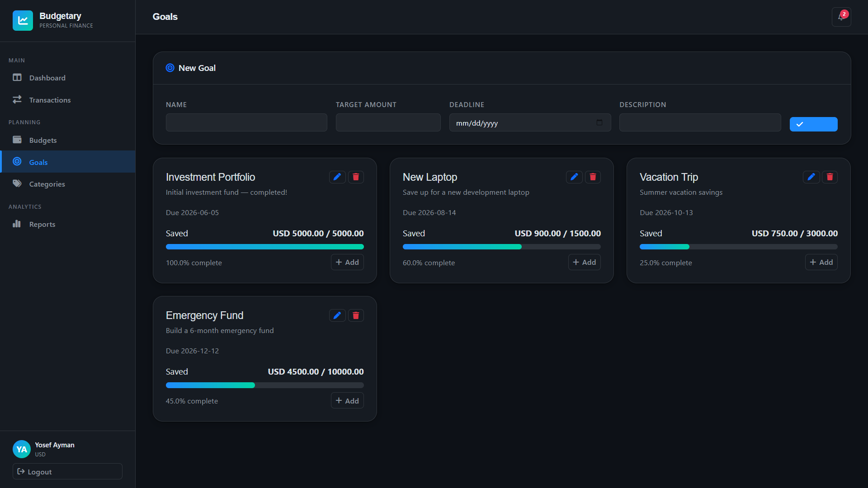The image size is (868, 488).
Task: Click the Investment Portfolio progress bar
Action: coord(265,247)
